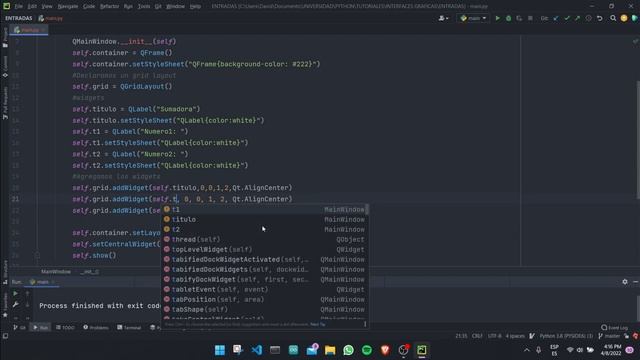Run with coverage from the top toolbar
The height and width of the screenshot is (360, 640).
[519, 18]
